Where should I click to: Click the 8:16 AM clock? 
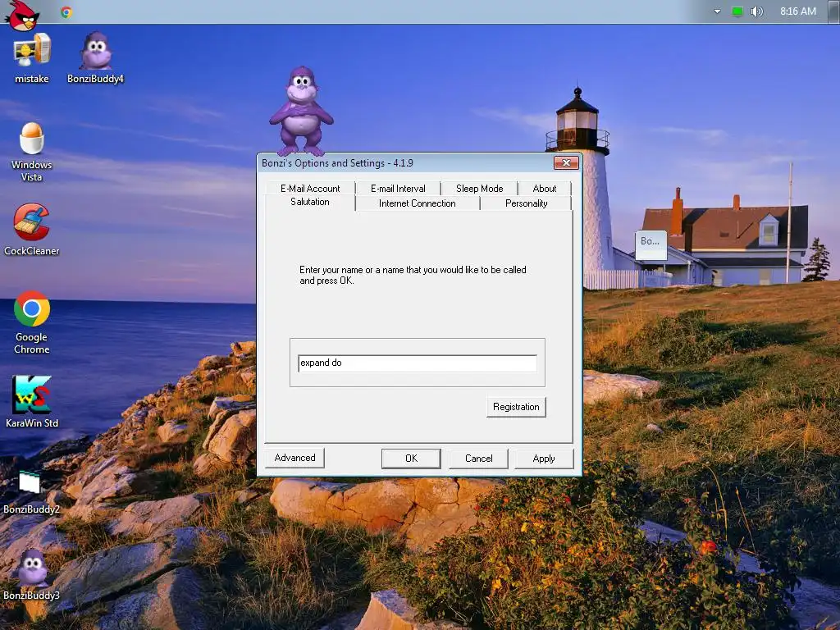[797, 11]
